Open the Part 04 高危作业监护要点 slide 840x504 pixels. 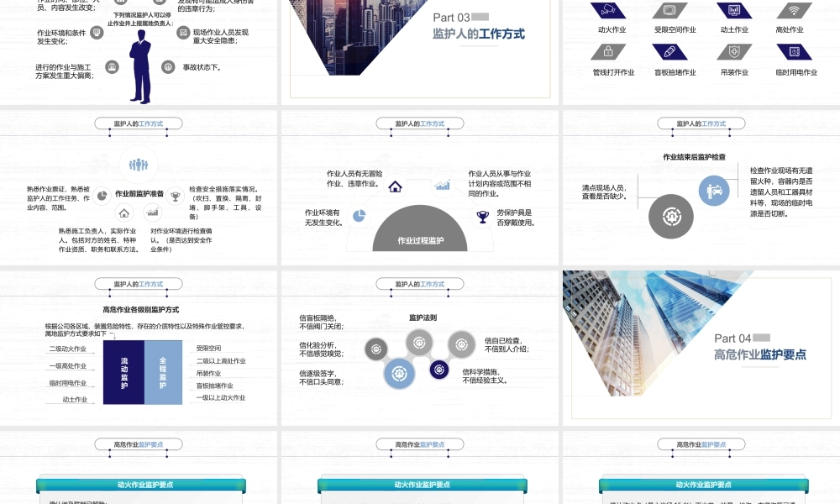click(x=701, y=344)
